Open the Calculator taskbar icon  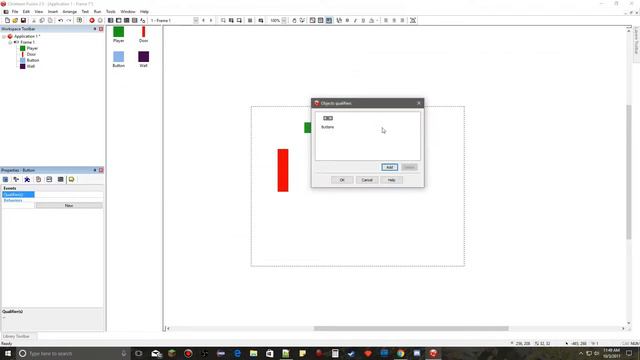point(335,353)
